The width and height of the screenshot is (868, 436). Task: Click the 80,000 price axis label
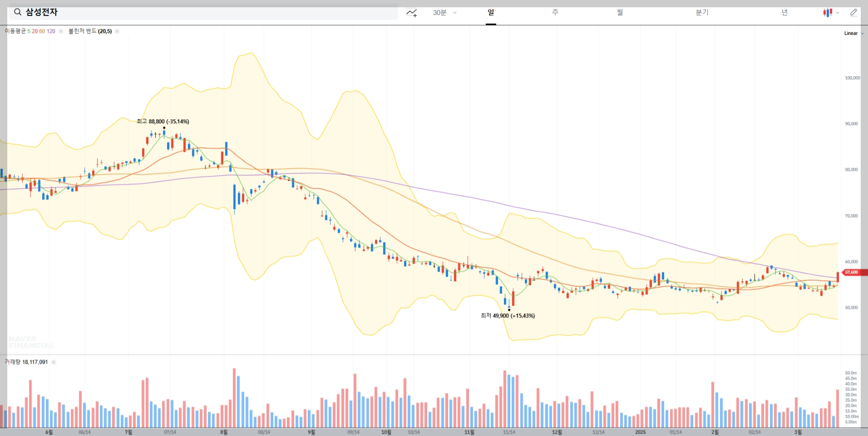coord(851,170)
